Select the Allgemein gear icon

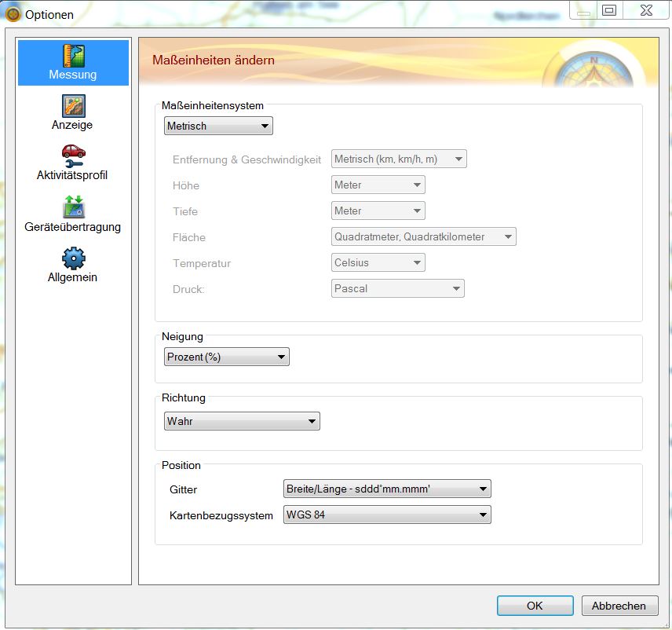click(73, 258)
